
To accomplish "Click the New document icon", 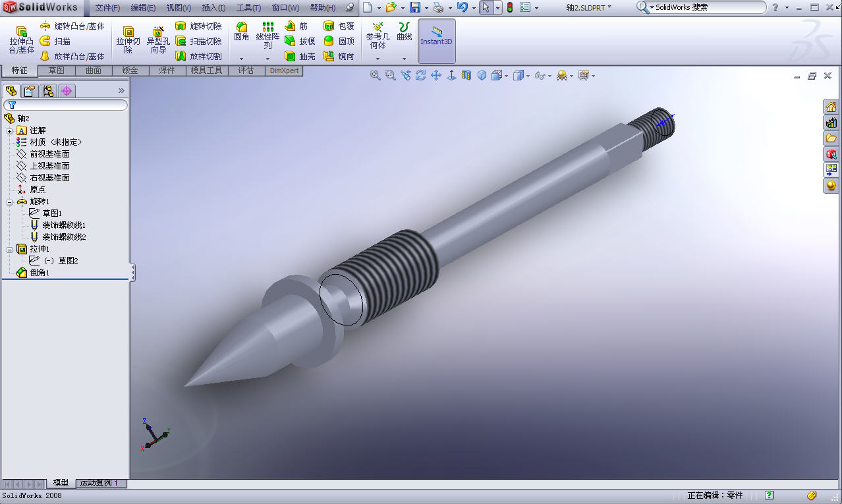I will pyautogui.click(x=367, y=7).
